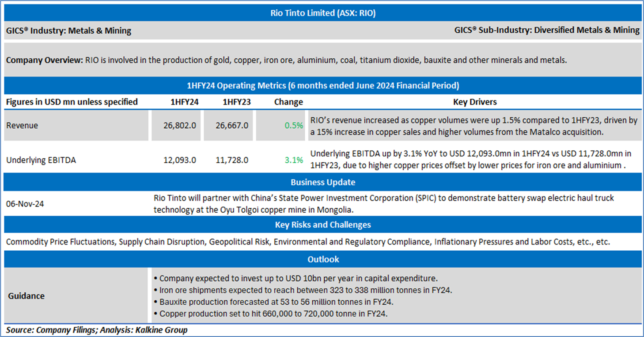Screen dimensions: 644x337
Task: Click the '1HFY24 Operating Metrics' section header
Action: coord(323,85)
